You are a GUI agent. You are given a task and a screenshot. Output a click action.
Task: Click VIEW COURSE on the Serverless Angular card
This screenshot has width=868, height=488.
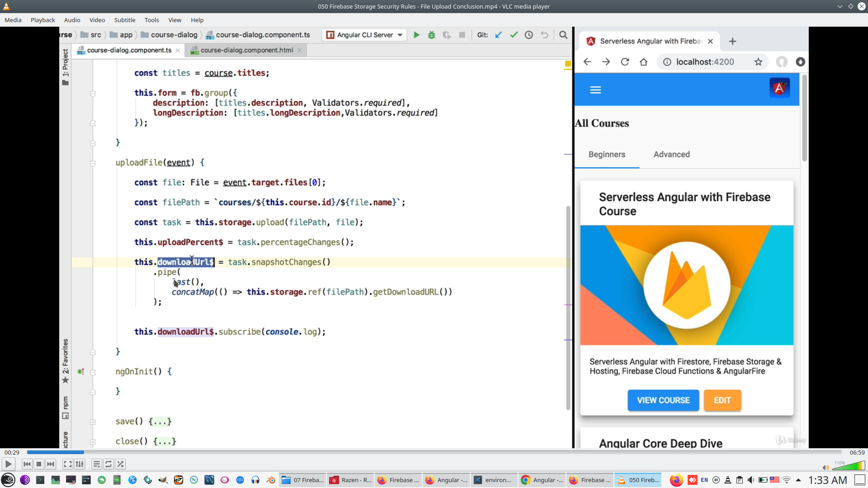click(x=663, y=400)
